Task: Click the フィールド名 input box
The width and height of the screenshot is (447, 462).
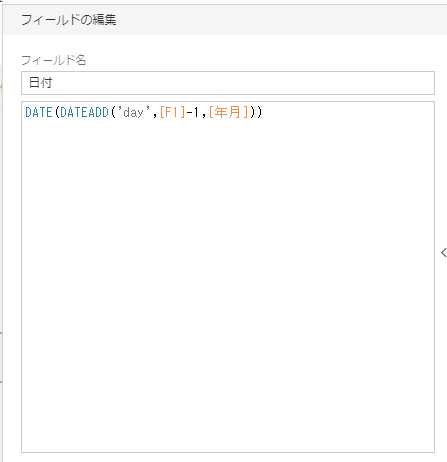Action: coord(228,83)
